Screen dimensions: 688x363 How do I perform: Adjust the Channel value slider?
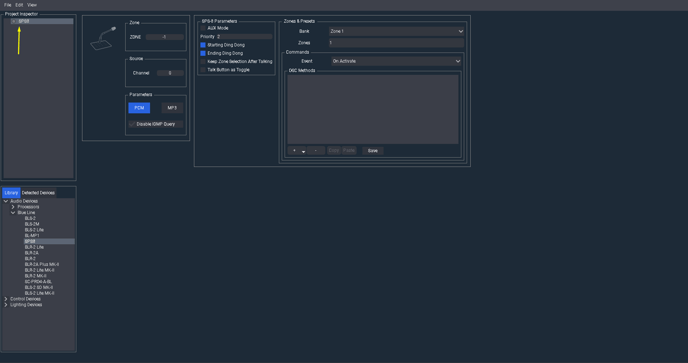pyautogui.click(x=170, y=73)
